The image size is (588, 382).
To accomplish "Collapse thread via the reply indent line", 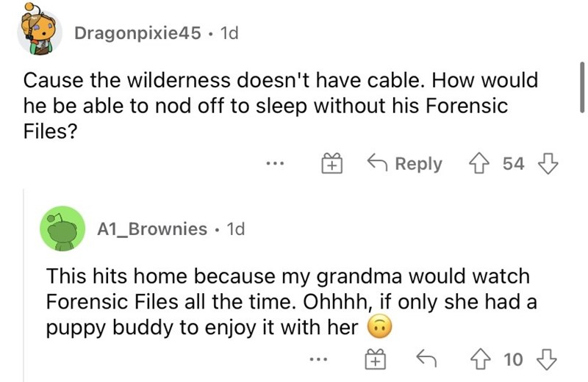I will (x=24, y=285).
